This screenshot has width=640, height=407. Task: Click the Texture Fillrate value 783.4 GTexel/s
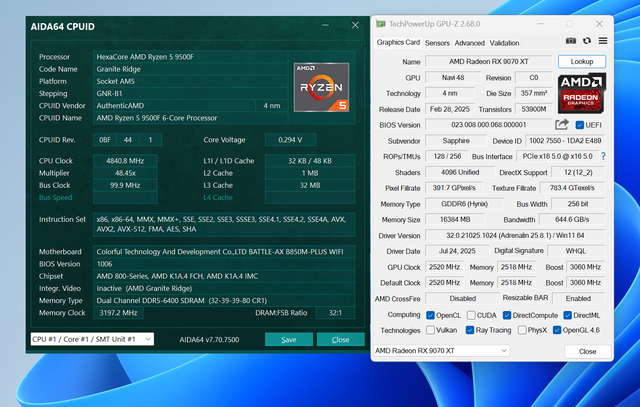tap(572, 188)
